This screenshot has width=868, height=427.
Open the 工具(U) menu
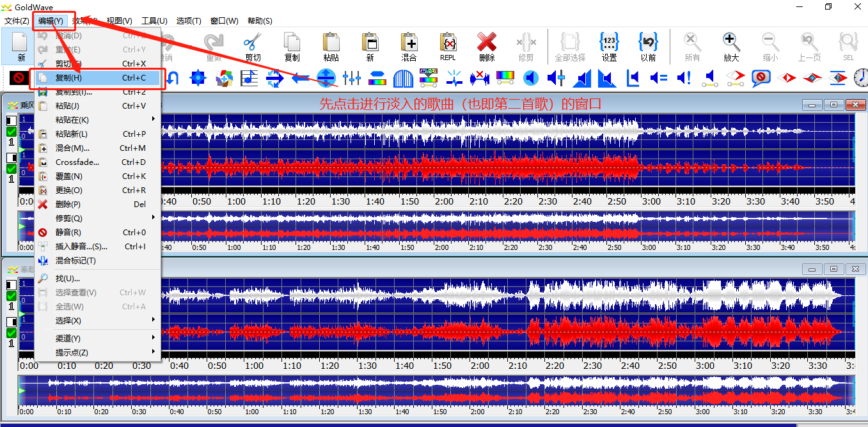click(x=154, y=21)
